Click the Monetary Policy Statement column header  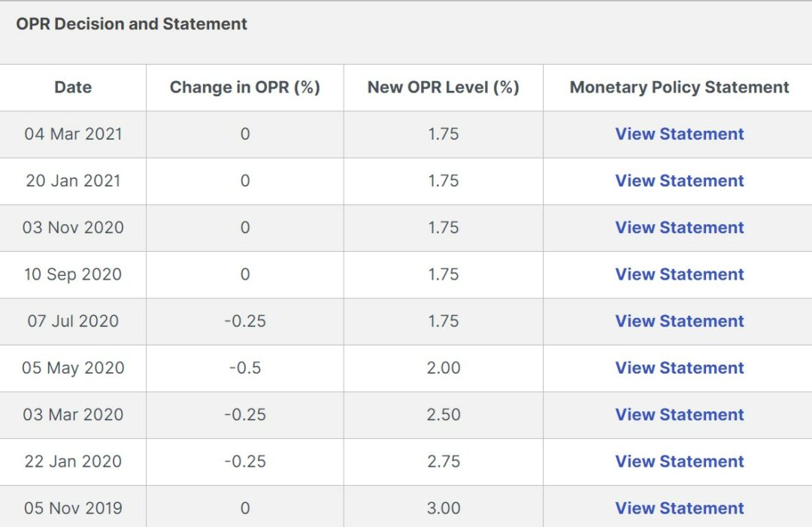[679, 87]
